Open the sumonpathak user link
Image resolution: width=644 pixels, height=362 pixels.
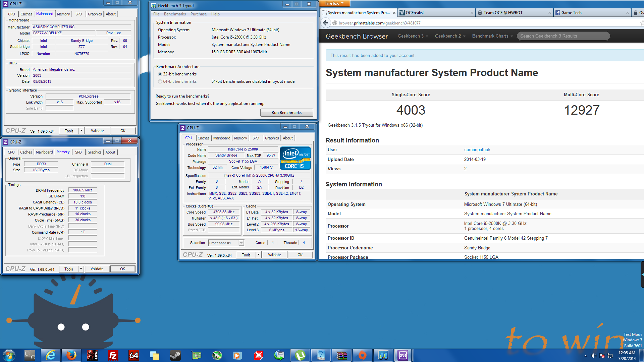click(x=477, y=150)
